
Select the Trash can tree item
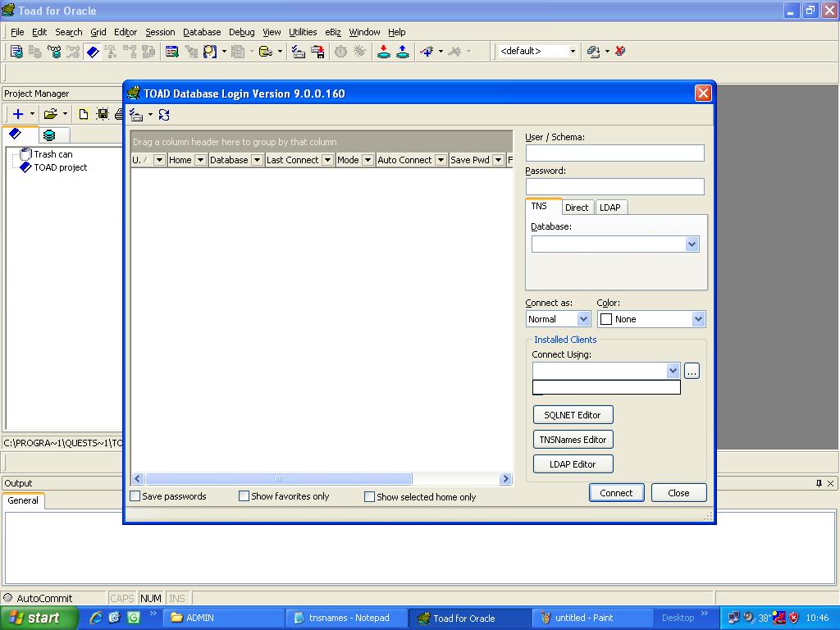[46, 154]
